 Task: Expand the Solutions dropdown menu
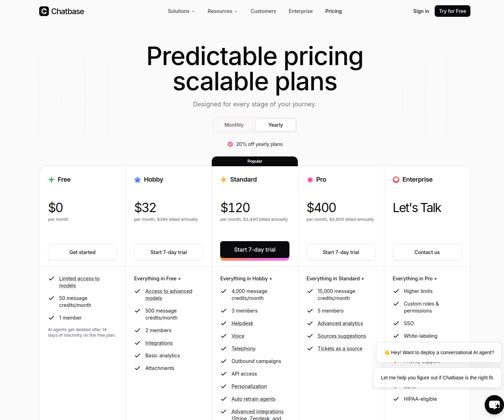(181, 11)
